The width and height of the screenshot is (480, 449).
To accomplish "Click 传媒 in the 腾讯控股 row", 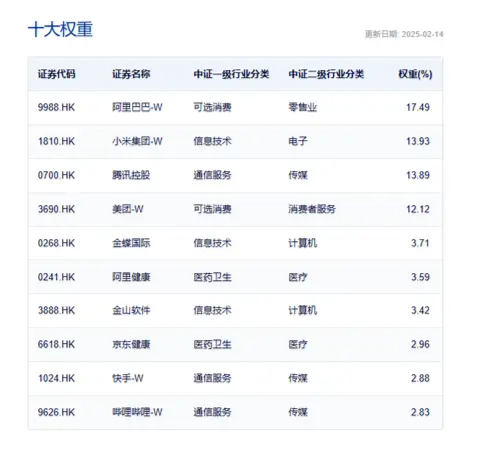I will tap(298, 175).
